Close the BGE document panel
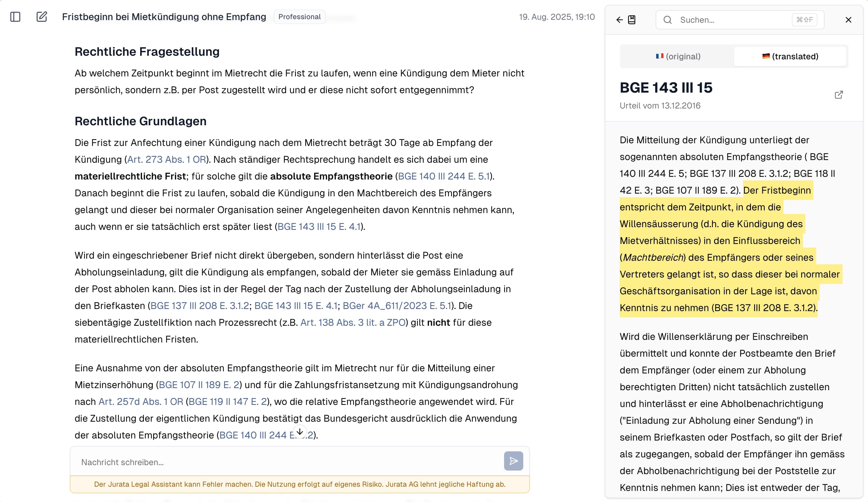The image size is (868, 502). (848, 20)
